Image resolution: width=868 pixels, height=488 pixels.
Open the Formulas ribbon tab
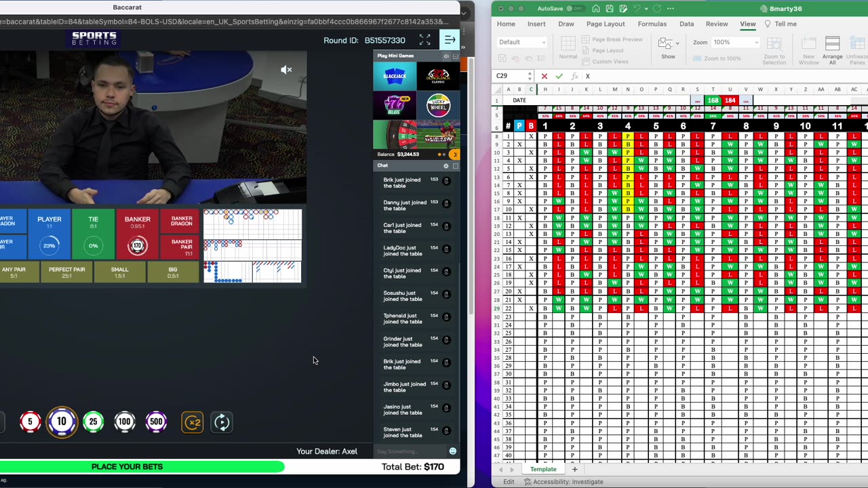tap(652, 24)
